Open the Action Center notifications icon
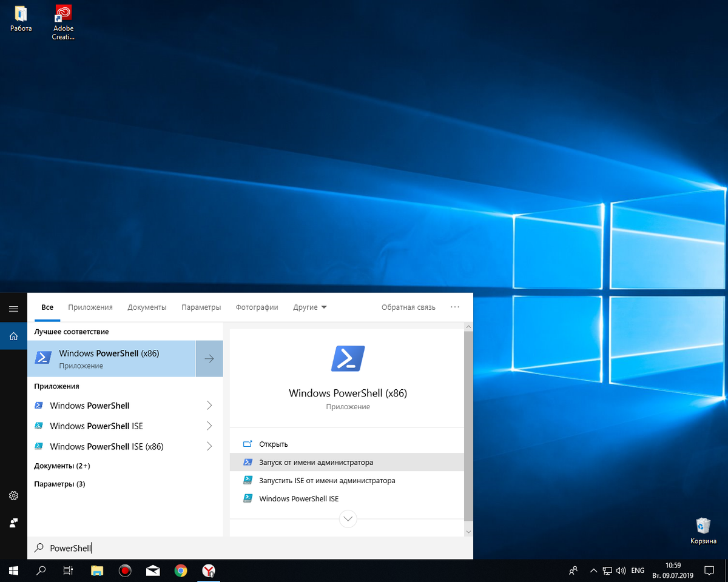The width and height of the screenshot is (728, 582). (x=709, y=570)
